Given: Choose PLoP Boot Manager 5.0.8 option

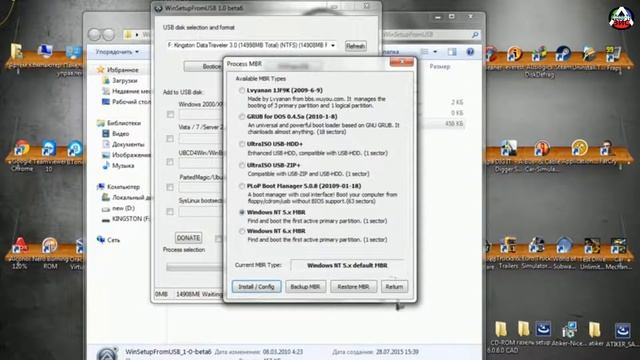Looking at the screenshot, I should point(242,186).
